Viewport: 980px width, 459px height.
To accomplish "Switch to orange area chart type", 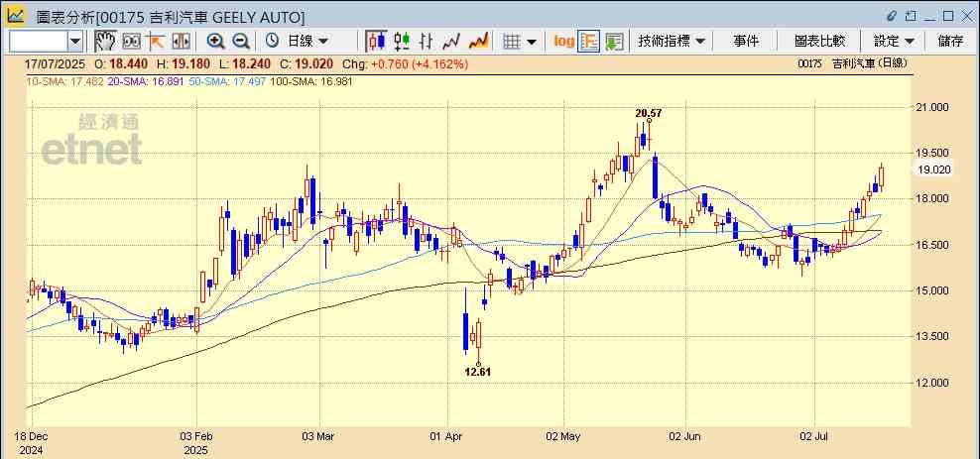I will point(478,42).
